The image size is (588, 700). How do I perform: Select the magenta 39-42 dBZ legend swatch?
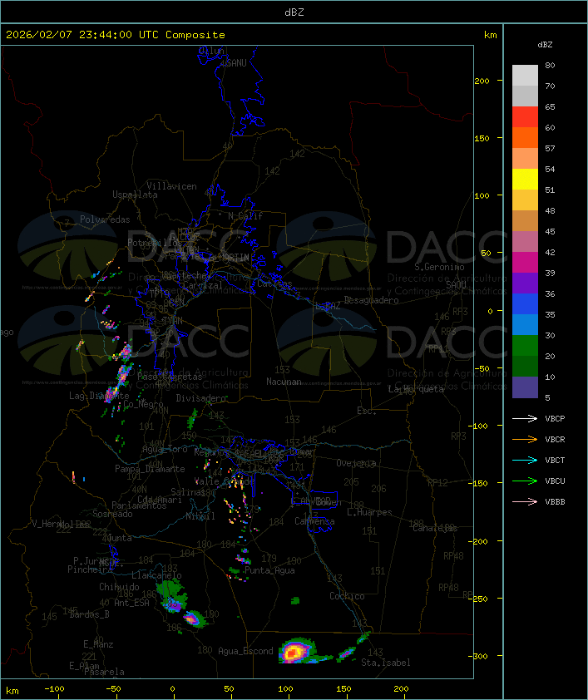point(525,263)
